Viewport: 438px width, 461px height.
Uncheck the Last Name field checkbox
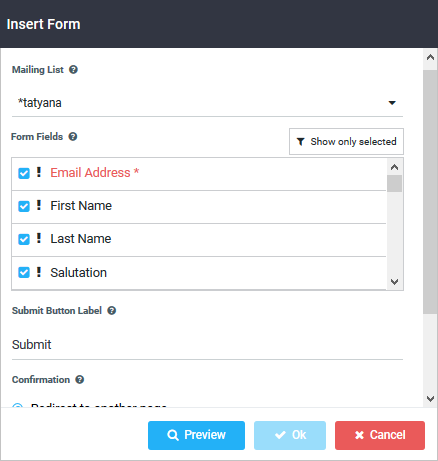[24, 239]
